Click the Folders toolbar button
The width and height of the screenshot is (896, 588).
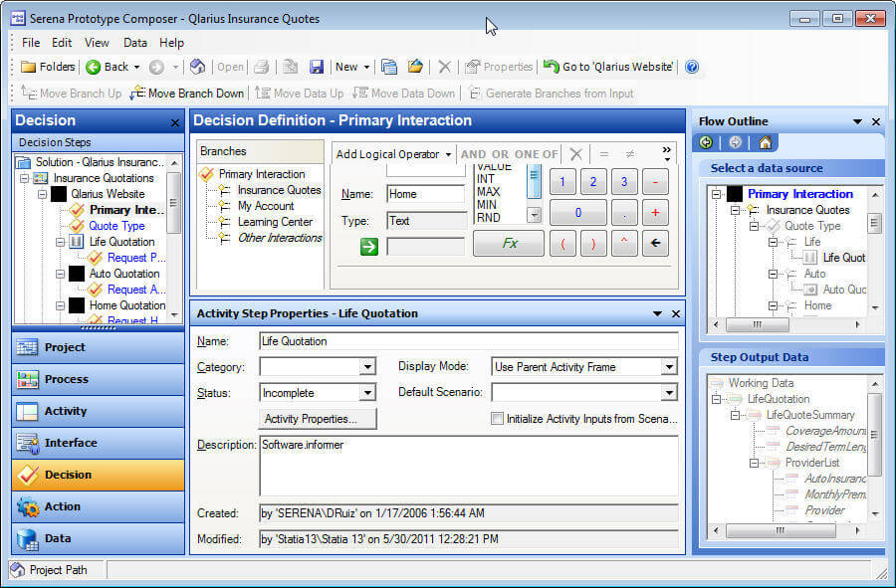click(48, 67)
